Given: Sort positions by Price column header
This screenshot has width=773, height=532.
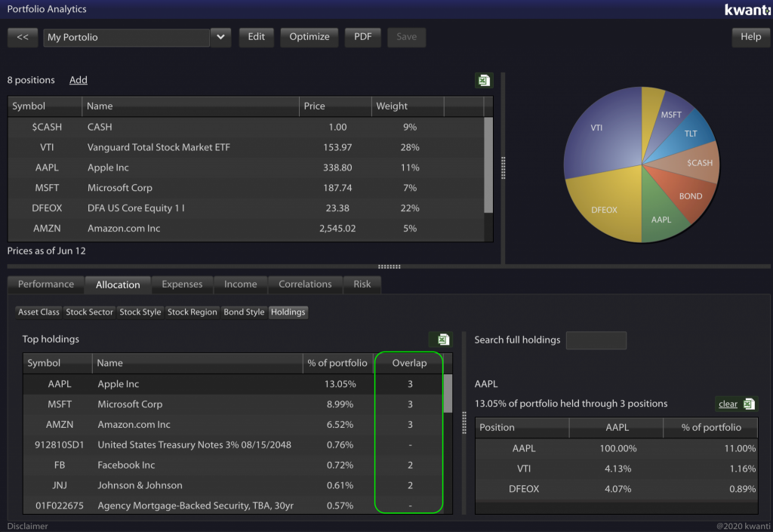Looking at the screenshot, I should [335, 106].
